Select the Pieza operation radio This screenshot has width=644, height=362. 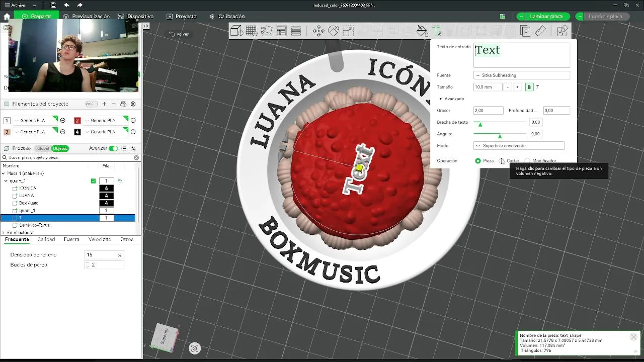click(x=478, y=161)
